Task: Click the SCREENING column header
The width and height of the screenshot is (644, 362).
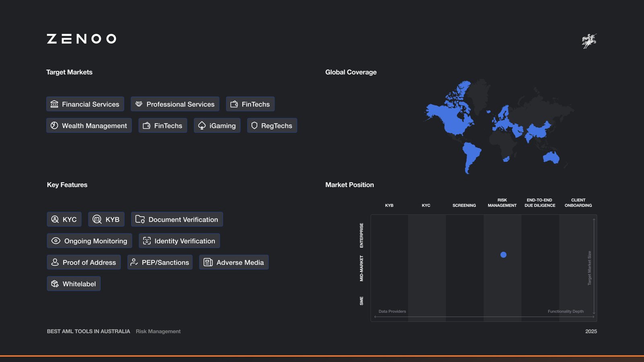Action: [464, 206]
